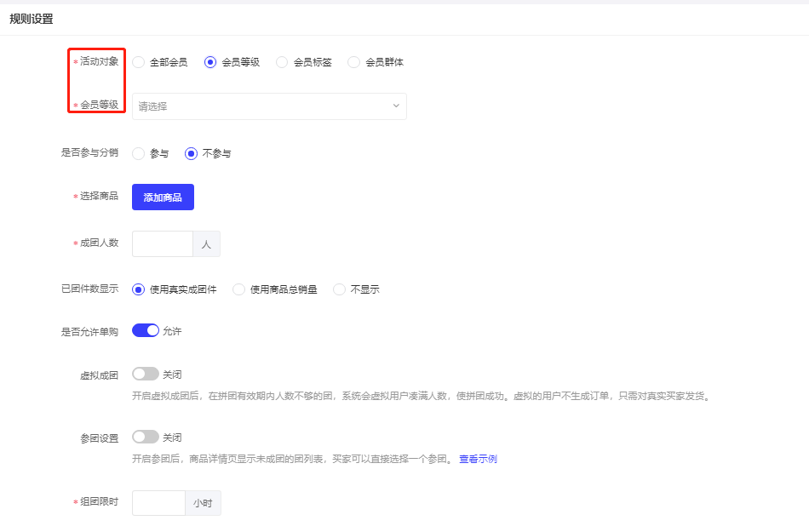Click the dropdown chevron arrow in 会员等级
The image size is (809, 532).
(396, 106)
